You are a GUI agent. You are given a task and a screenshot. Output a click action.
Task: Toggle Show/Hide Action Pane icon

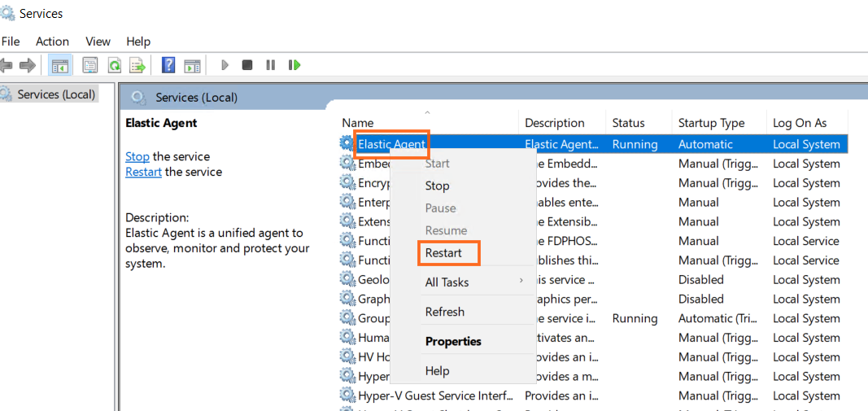(192, 65)
